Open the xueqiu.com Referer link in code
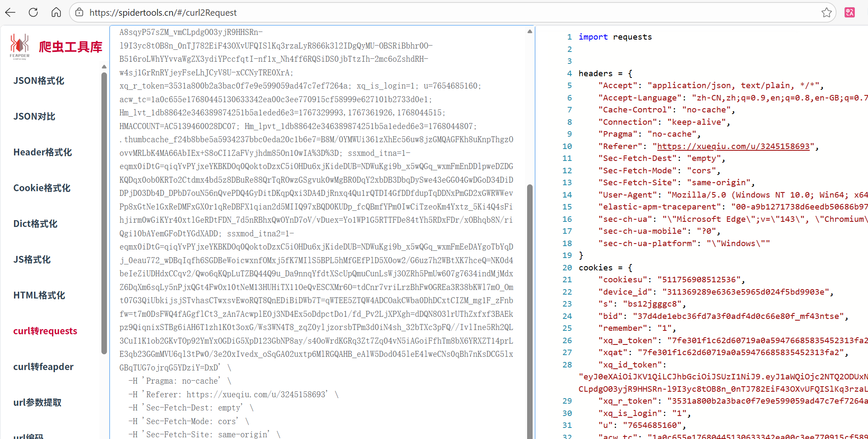The width and height of the screenshot is (868, 439). click(733, 146)
